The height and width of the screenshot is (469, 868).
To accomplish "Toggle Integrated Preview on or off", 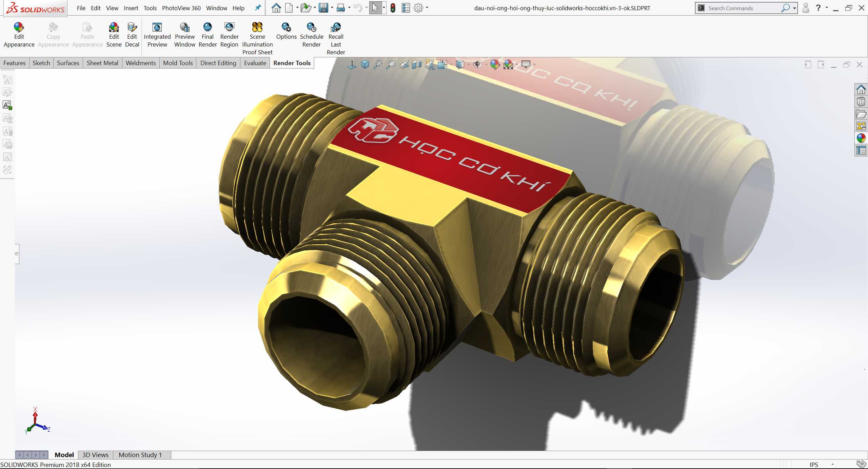I will pyautogui.click(x=157, y=35).
